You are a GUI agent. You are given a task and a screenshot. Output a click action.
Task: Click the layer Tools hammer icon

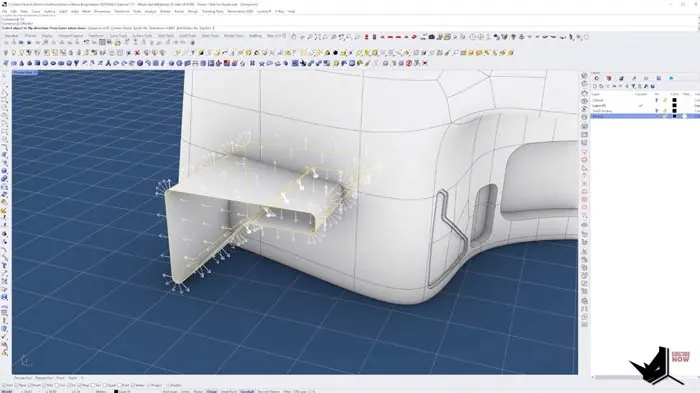[x=646, y=86]
